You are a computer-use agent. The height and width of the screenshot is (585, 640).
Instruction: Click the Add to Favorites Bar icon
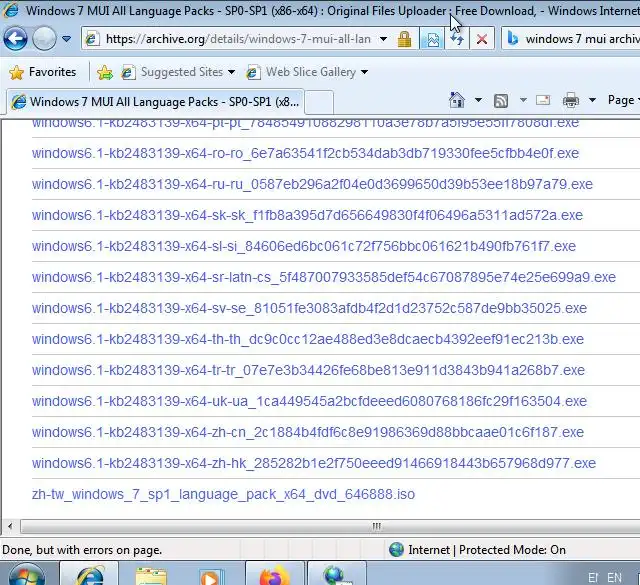[x=105, y=72]
